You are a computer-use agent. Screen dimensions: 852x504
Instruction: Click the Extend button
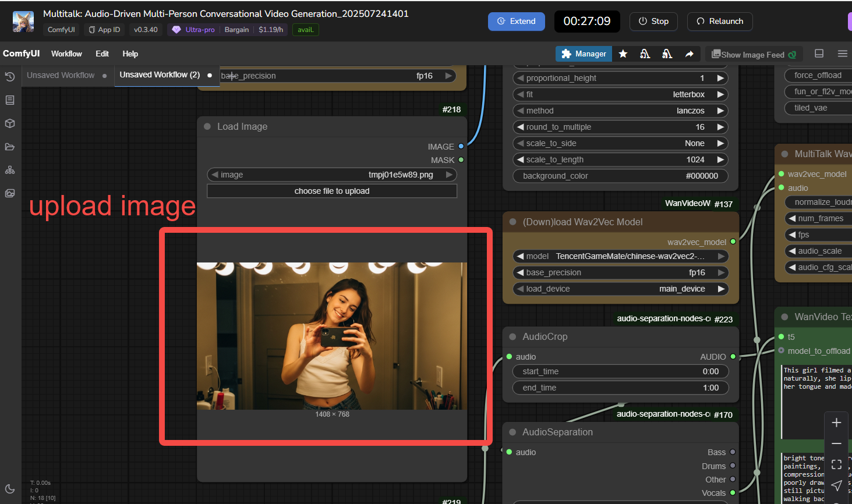517,21
